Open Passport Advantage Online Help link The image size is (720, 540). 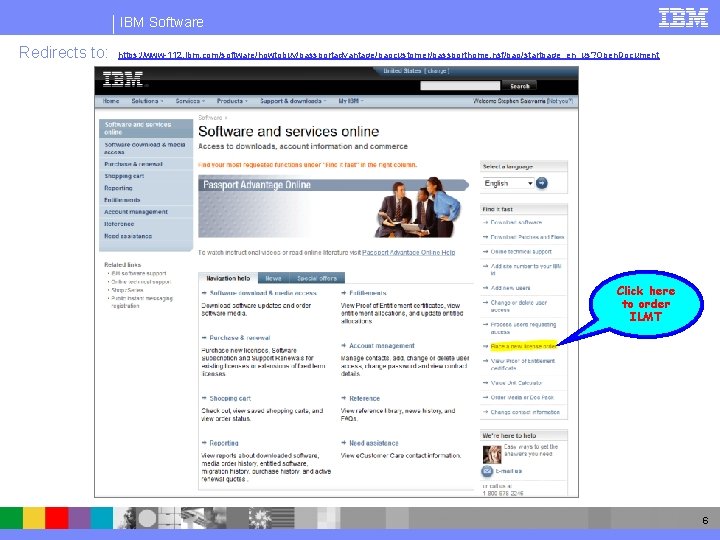tap(409, 253)
